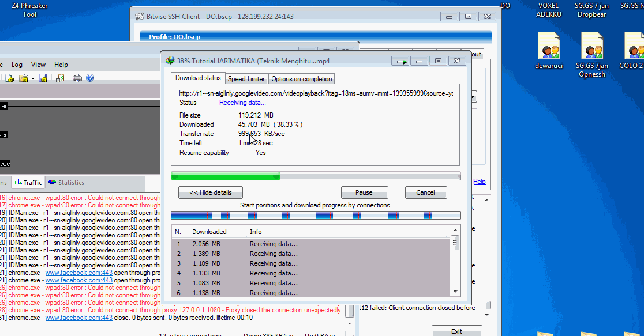This screenshot has height=336, width=644.
Task: Click the Traffic tab chart icon
Action: pyautogui.click(x=17, y=182)
